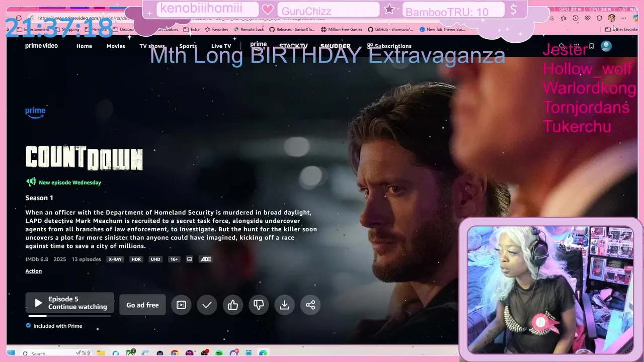Open Spotify from the taskbar

[219, 353]
